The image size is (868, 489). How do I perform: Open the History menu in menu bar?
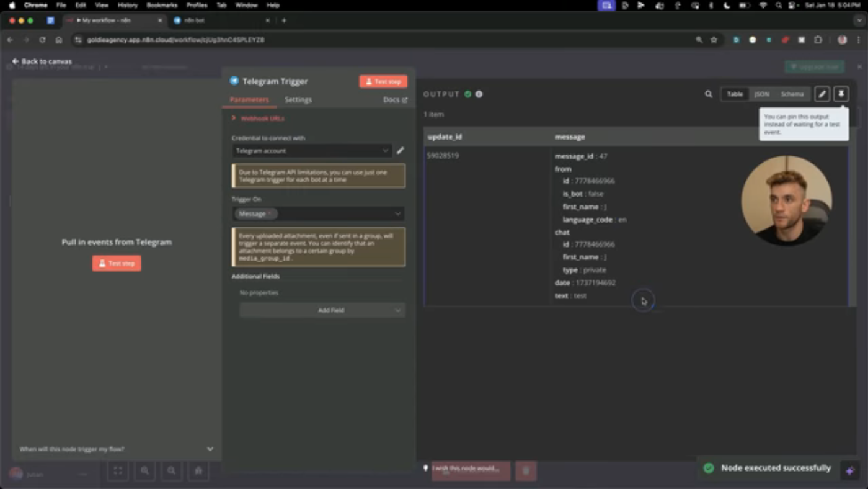click(x=127, y=5)
